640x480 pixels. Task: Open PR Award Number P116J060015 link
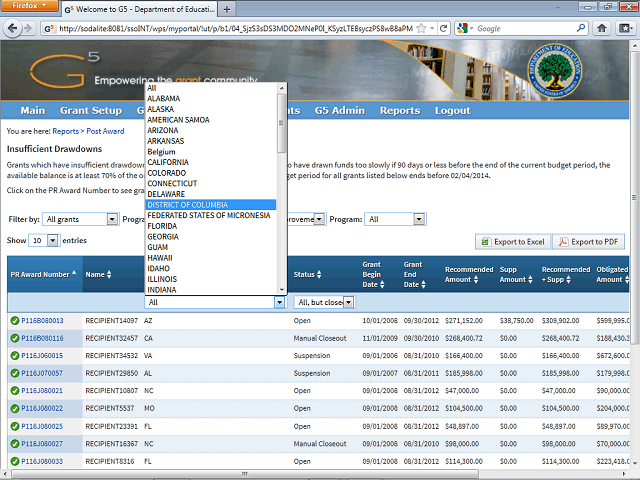click(x=42, y=355)
